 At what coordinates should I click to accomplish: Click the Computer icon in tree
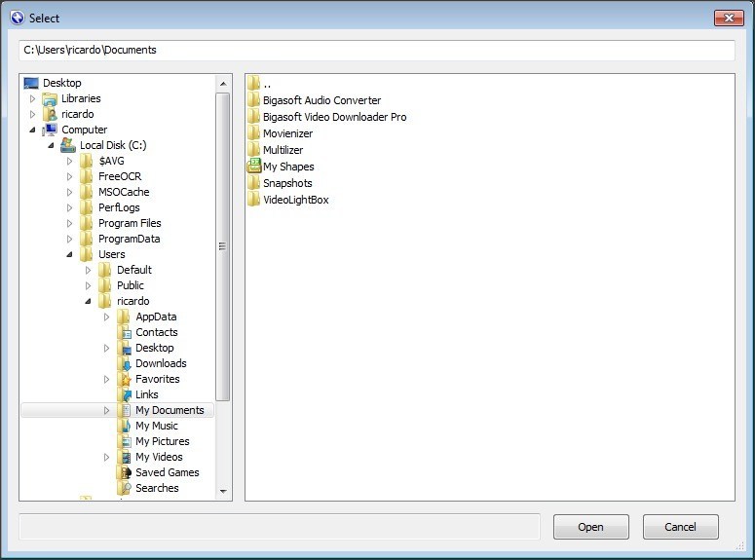(x=50, y=130)
